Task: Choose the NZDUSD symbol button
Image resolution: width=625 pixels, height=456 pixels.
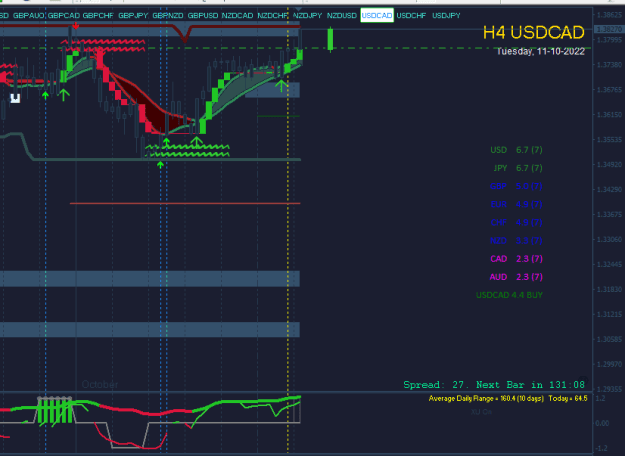Action: 342,16
